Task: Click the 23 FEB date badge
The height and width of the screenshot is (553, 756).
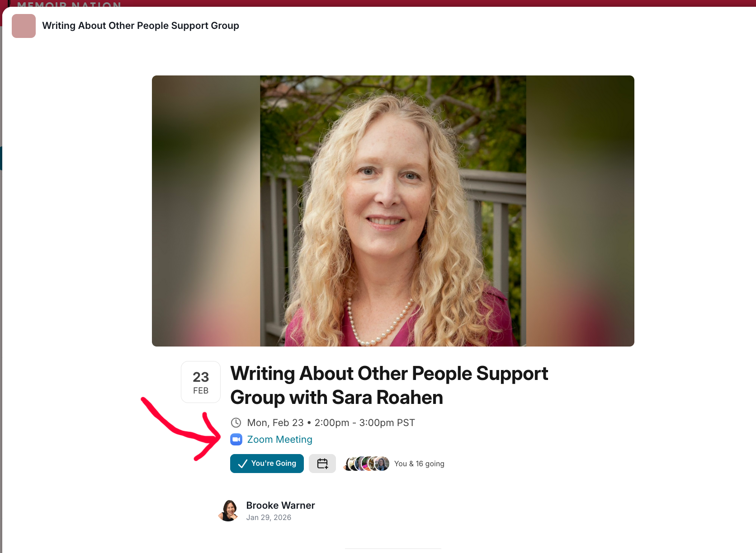Action: [x=201, y=382]
